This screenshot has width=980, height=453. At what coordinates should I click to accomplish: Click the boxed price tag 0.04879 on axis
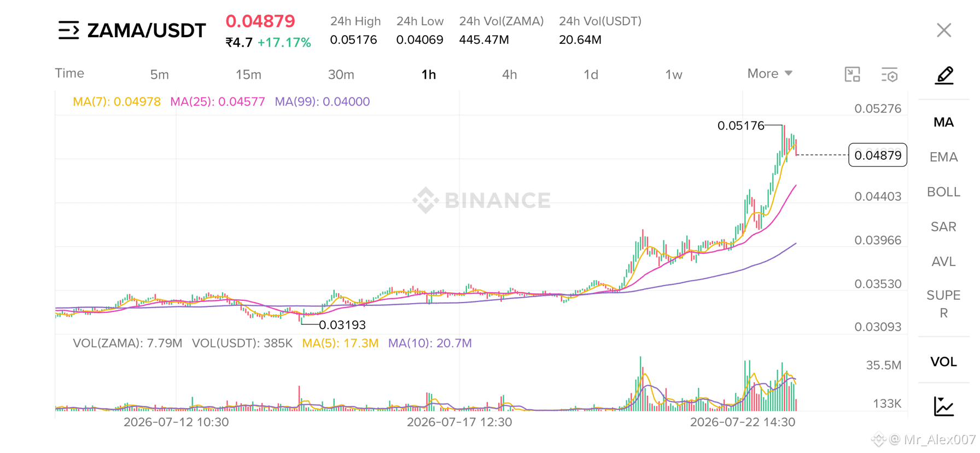[878, 155]
